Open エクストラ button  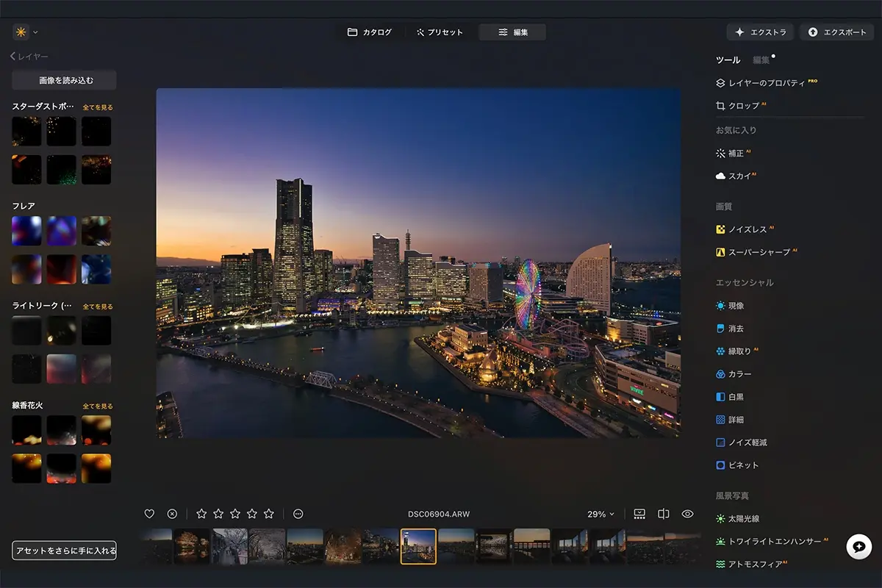(760, 32)
